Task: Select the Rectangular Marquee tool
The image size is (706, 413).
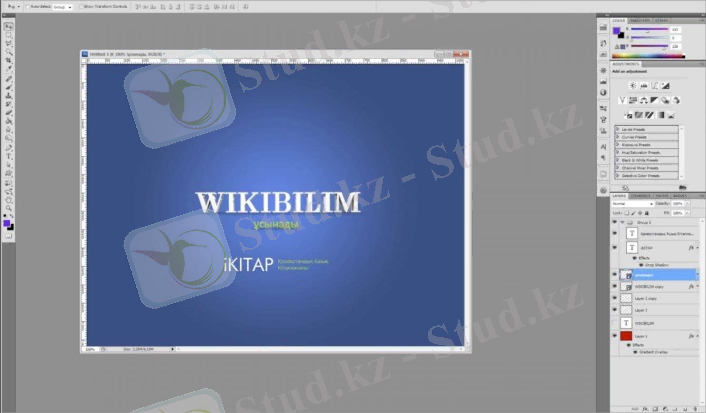Action: click(x=9, y=35)
